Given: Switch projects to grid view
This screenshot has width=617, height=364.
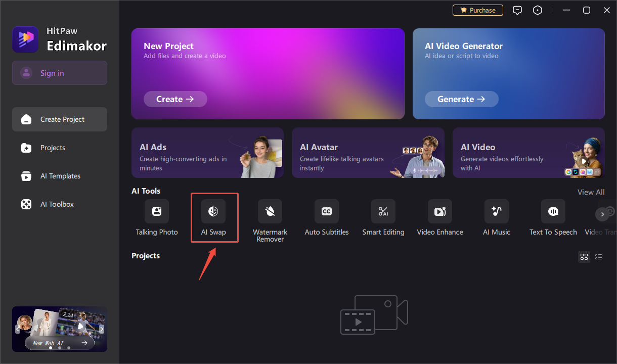Looking at the screenshot, I should [x=584, y=257].
